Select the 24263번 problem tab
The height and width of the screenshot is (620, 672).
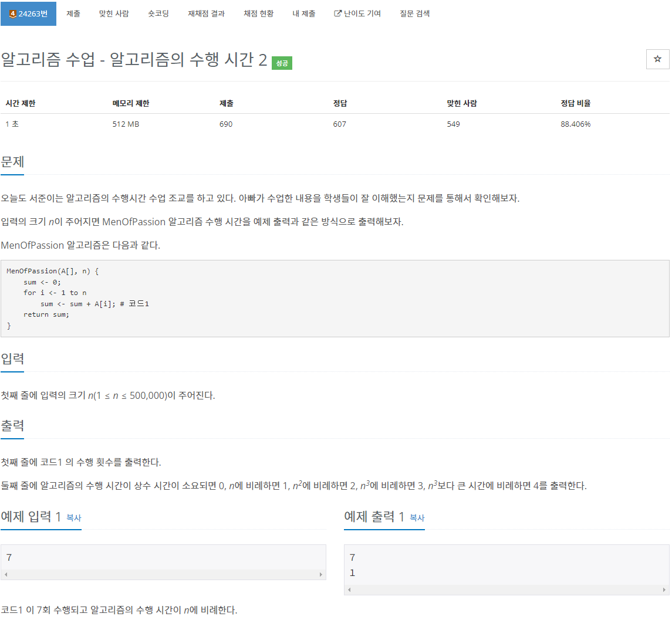(x=28, y=13)
